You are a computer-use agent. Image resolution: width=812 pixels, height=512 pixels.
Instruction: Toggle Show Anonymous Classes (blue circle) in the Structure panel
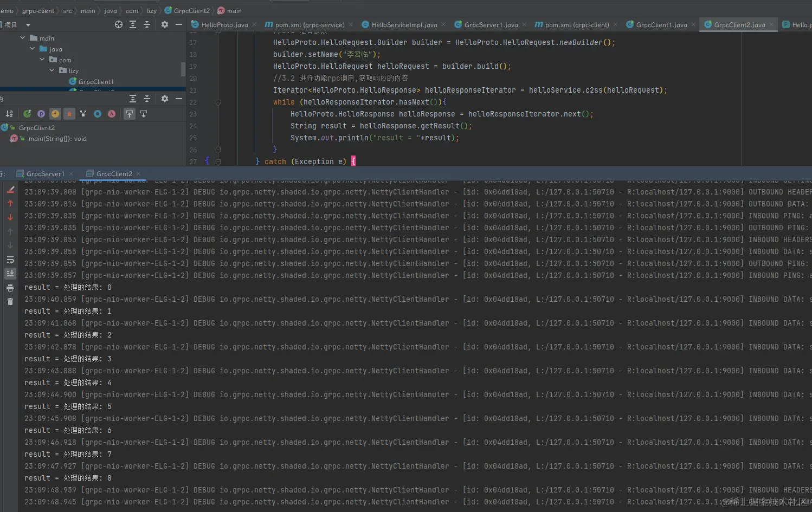[98, 114]
